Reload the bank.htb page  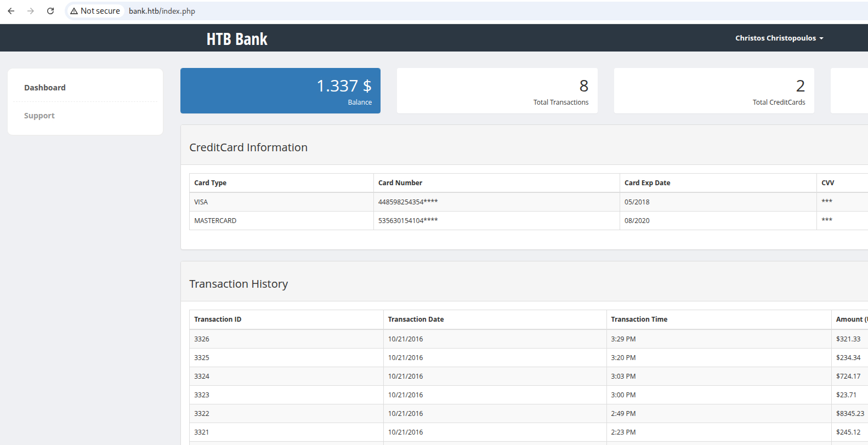pyautogui.click(x=50, y=11)
